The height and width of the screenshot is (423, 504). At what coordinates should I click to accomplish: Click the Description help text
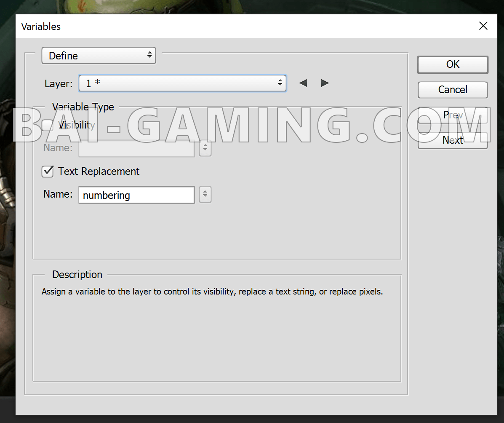pos(212,292)
